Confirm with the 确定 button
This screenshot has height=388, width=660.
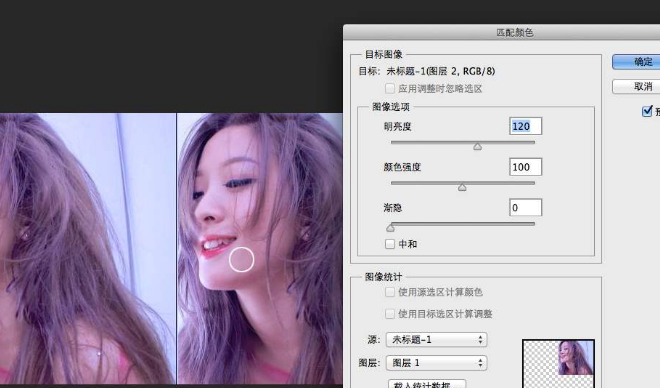tap(636, 62)
